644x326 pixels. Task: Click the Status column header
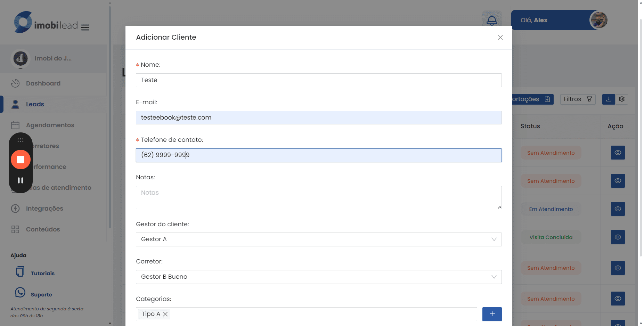pos(530,126)
